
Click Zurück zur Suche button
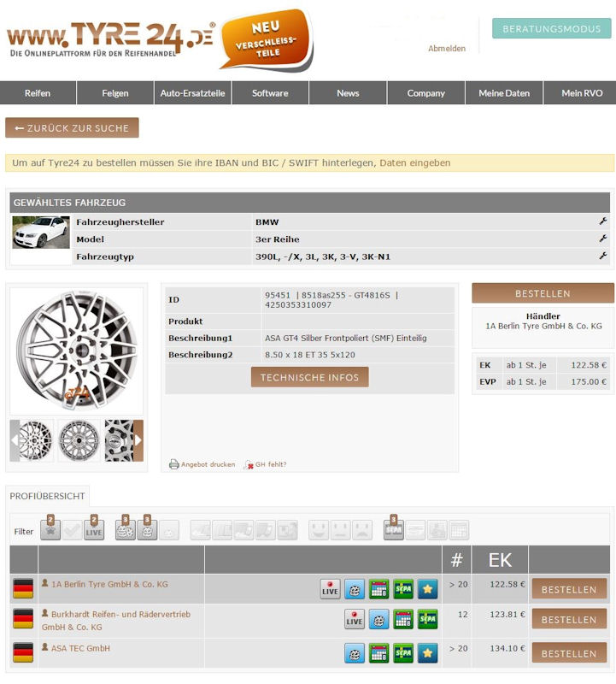(72, 127)
